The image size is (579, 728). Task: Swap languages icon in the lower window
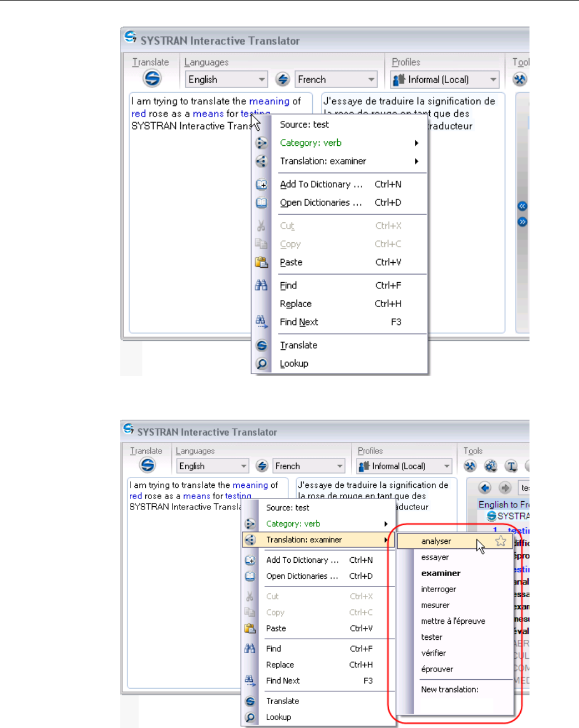(262, 466)
